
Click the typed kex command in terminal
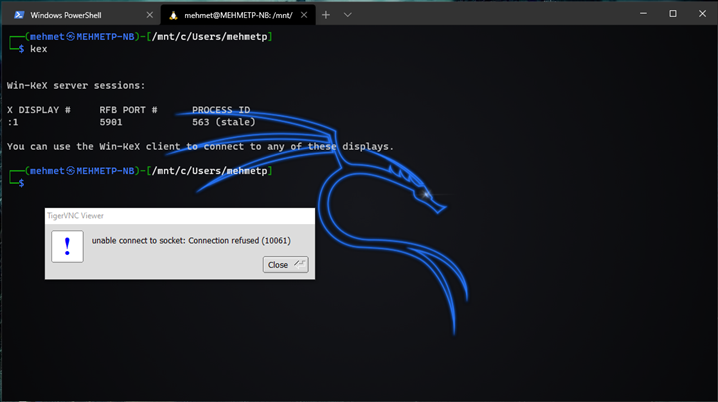tap(39, 49)
